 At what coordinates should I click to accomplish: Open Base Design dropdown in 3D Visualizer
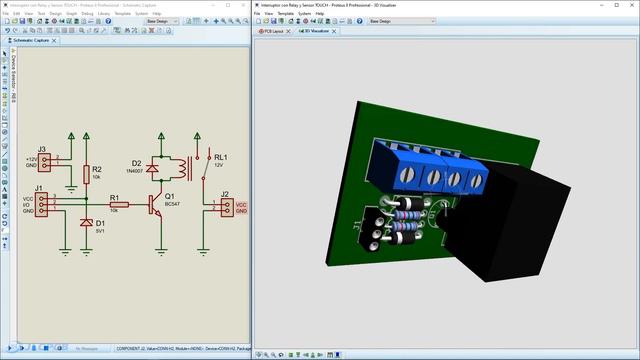[x=402, y=21]
